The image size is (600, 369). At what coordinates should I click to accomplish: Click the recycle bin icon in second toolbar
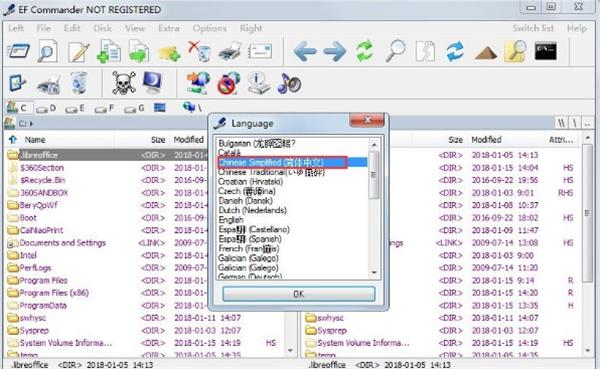(x=79, y=83)
